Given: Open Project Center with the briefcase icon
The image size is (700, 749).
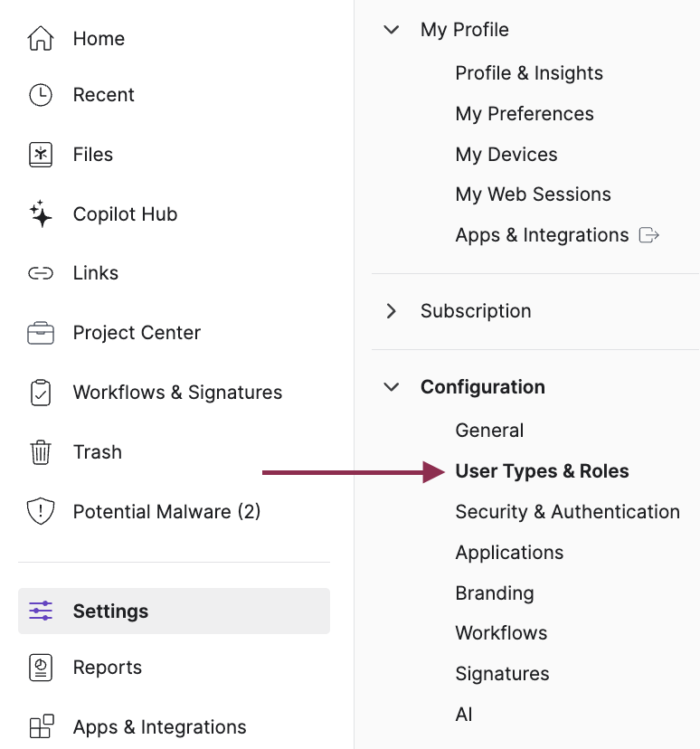Looking at the screenshot, I should point(41,332).
